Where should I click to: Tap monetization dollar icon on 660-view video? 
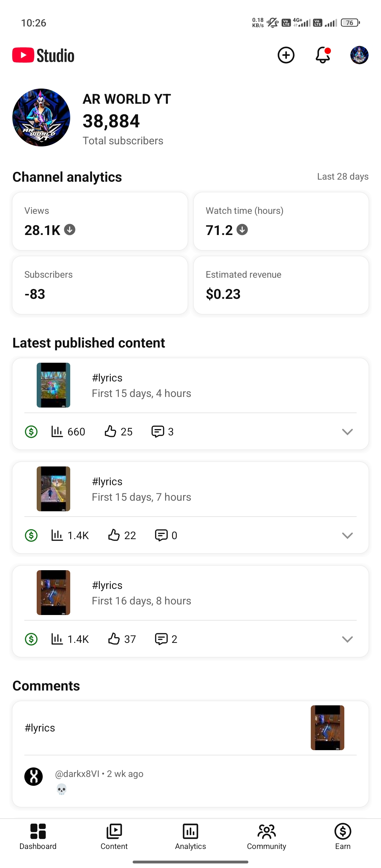[x=31, y=432]
